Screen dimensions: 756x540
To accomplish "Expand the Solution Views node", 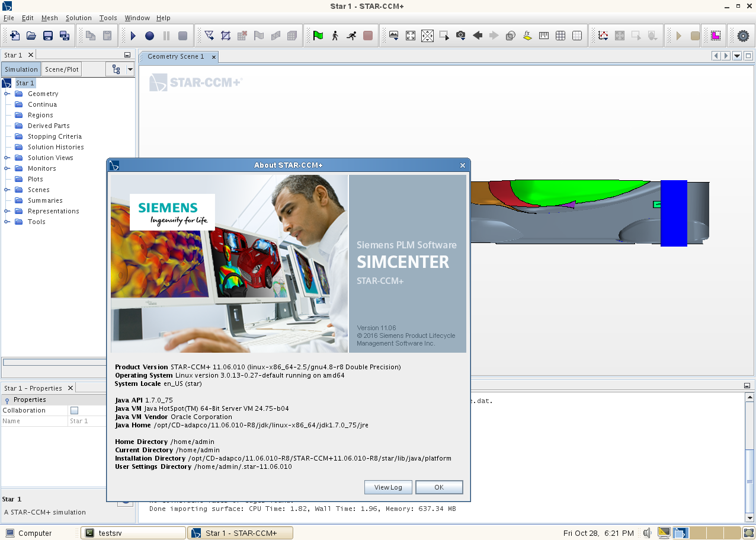I will click(x=7, y=158).
